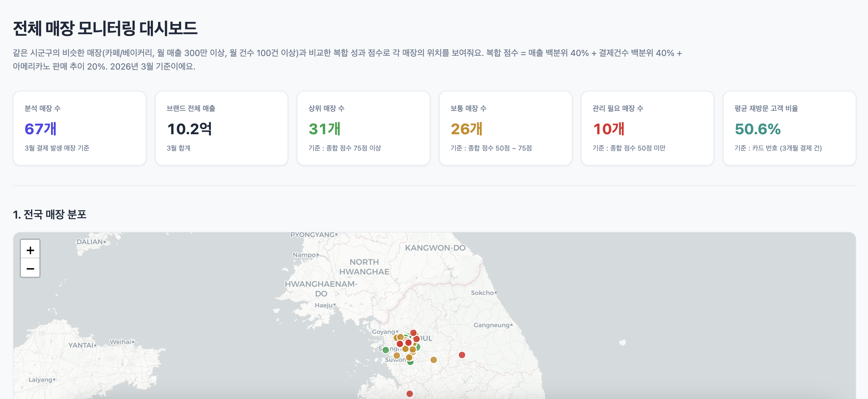Click the Nampo label on the map
The image size is (868, 399).
click(x=304, y=255)
